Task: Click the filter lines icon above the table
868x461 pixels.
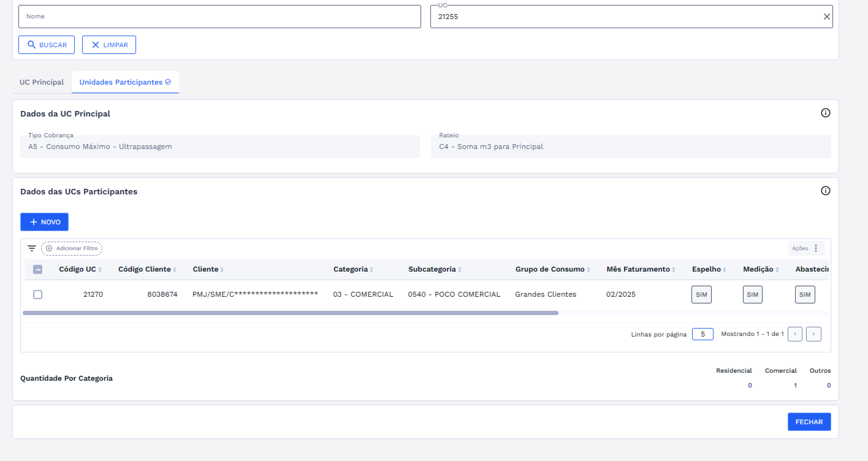Action: point(32,248)
